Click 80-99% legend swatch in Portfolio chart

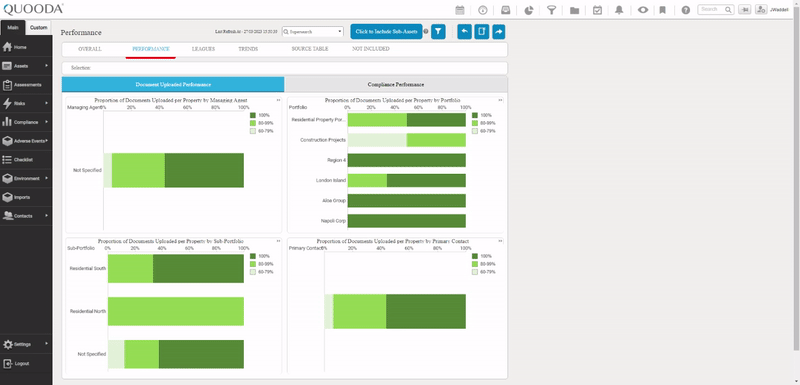(x=475, y=123)
